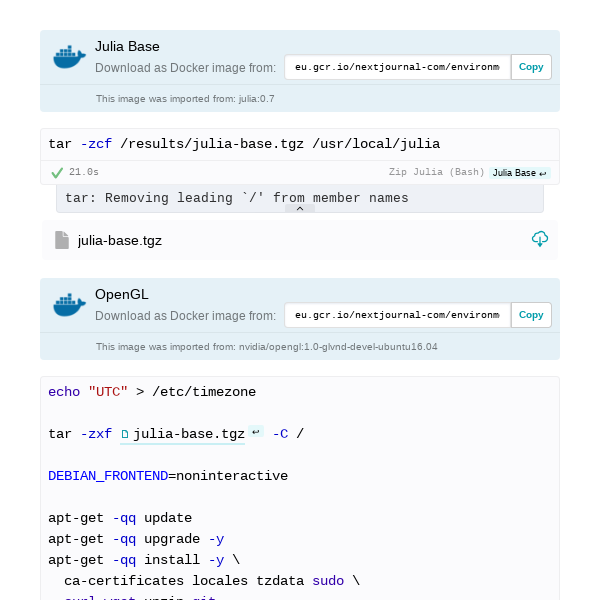Click the tar -zcf command line
Viewport: 600px width, 600px height.
(x=244, y=144)
